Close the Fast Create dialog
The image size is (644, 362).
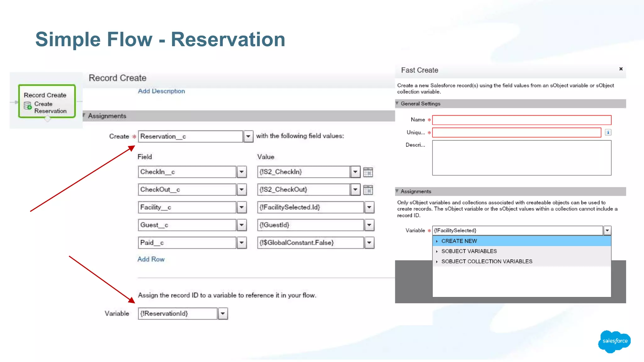621,69
